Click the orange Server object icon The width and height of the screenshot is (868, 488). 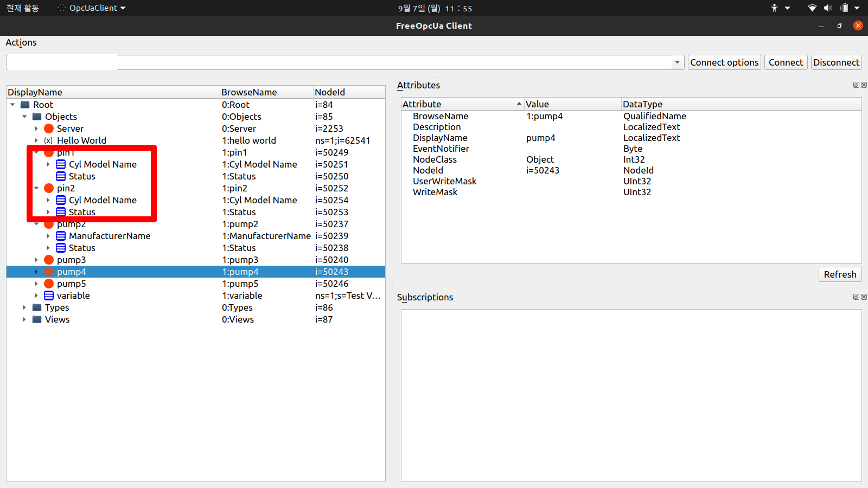(x=49, y=129)
